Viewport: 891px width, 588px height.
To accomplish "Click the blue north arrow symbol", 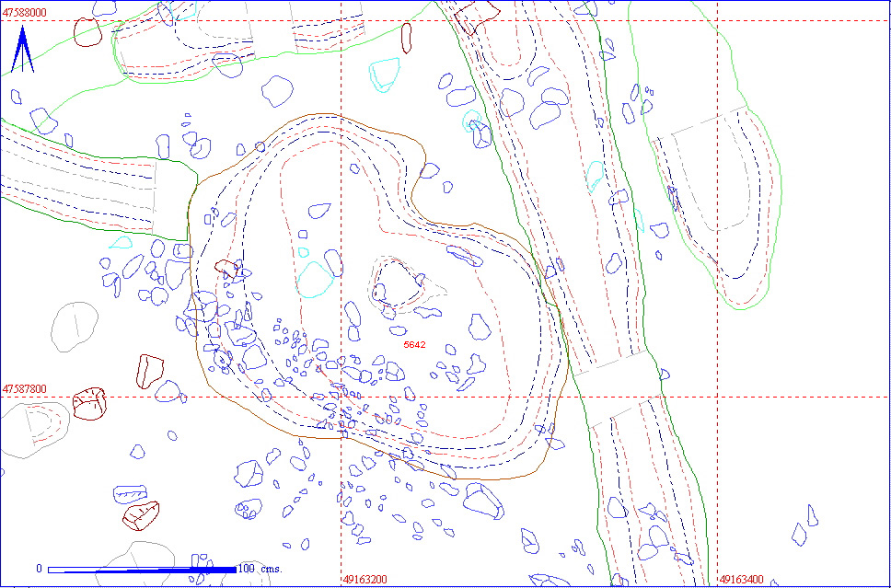I will (x=23, y=50).
